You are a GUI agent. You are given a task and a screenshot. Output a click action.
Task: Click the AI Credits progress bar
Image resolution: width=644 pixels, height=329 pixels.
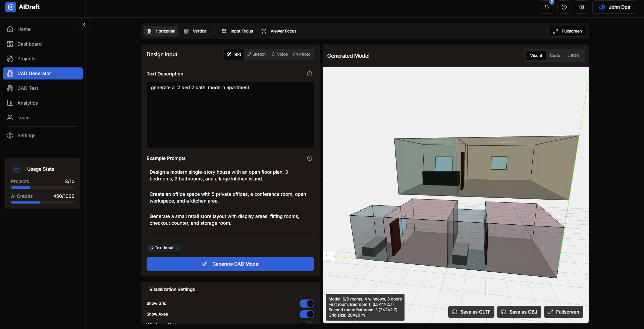43,202
